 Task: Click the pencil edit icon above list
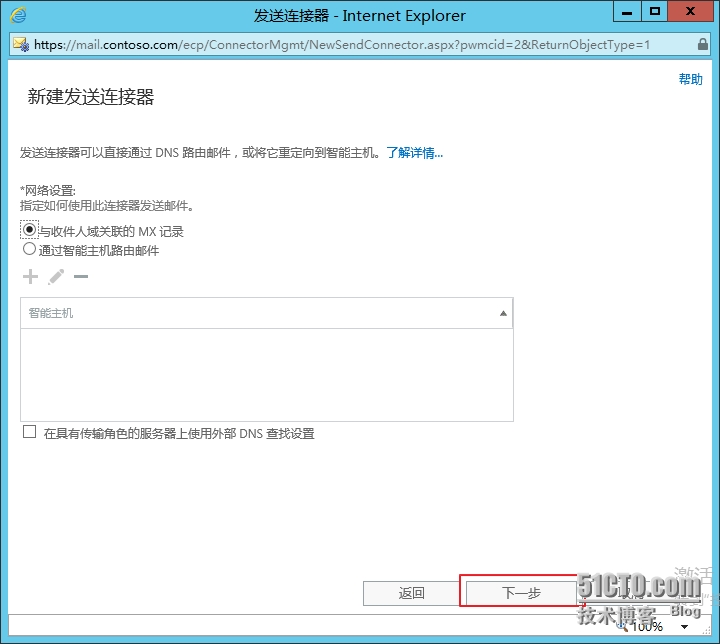tap(56, 276)
